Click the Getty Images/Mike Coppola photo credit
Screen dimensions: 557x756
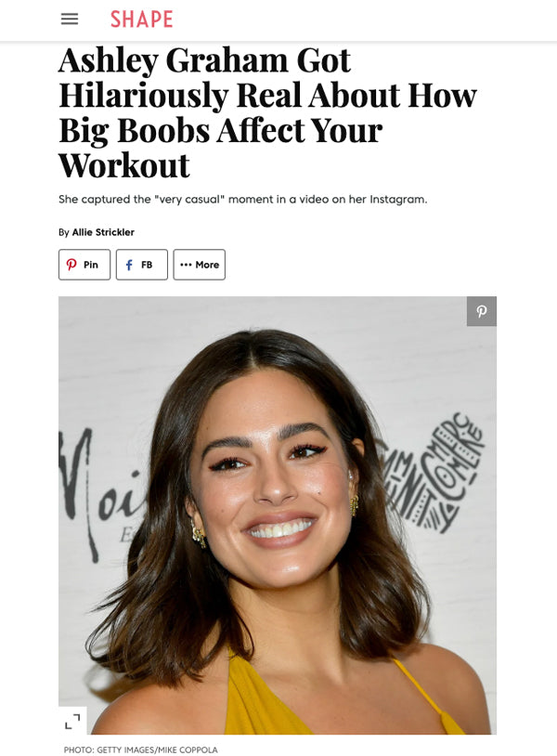[x=141, y=749]
